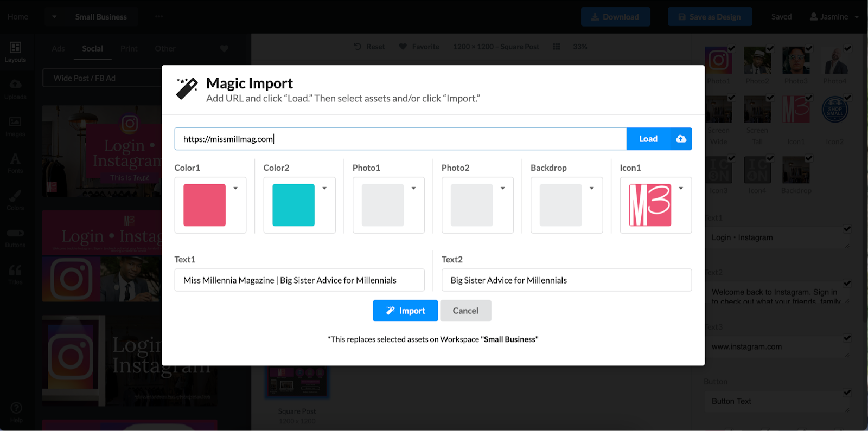
Task: Open the Jasmine account dropdown
Action: [x=834, y=17]
